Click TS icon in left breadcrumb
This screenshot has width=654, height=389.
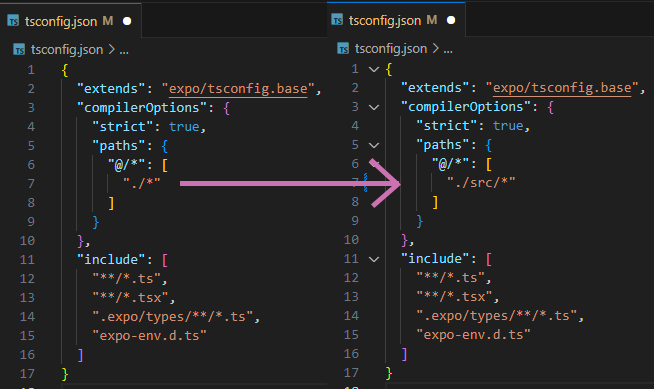point(19,50)
